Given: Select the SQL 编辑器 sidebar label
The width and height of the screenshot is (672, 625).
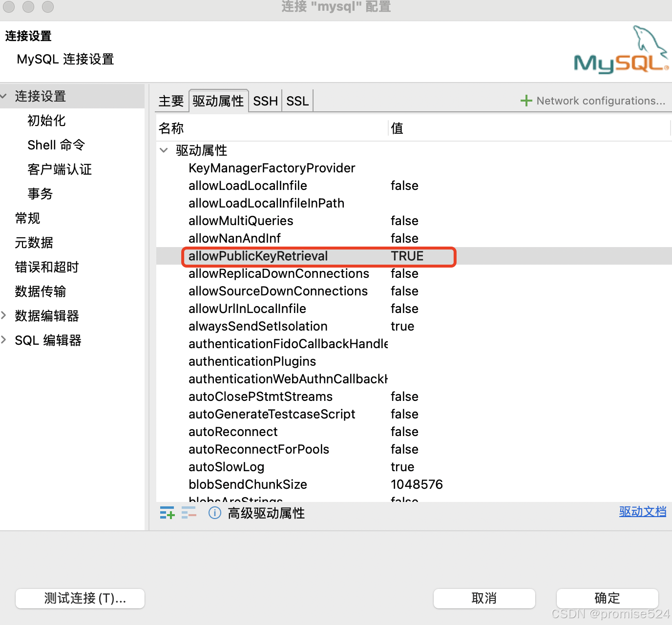Looking at the screenshot, I should click(48, 340).
